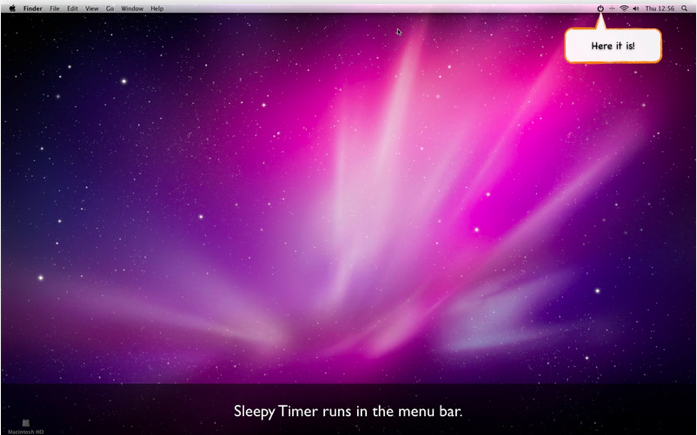Viewport: 697px width, 435px height.
Task: Open the Edit menu
Action: tap(72, 8)
